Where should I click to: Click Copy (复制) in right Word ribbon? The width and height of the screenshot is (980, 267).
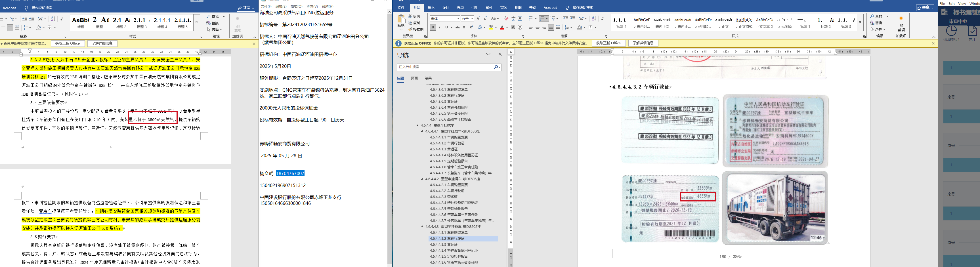414,23
